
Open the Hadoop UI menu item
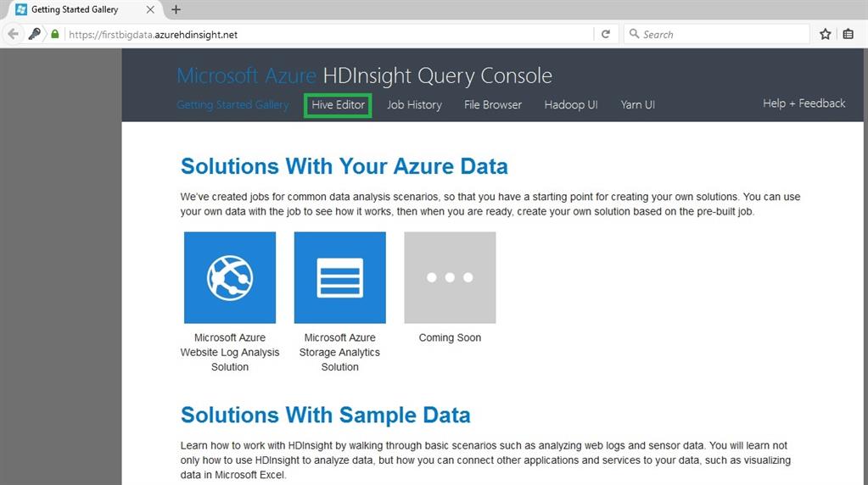pos(571,105)
